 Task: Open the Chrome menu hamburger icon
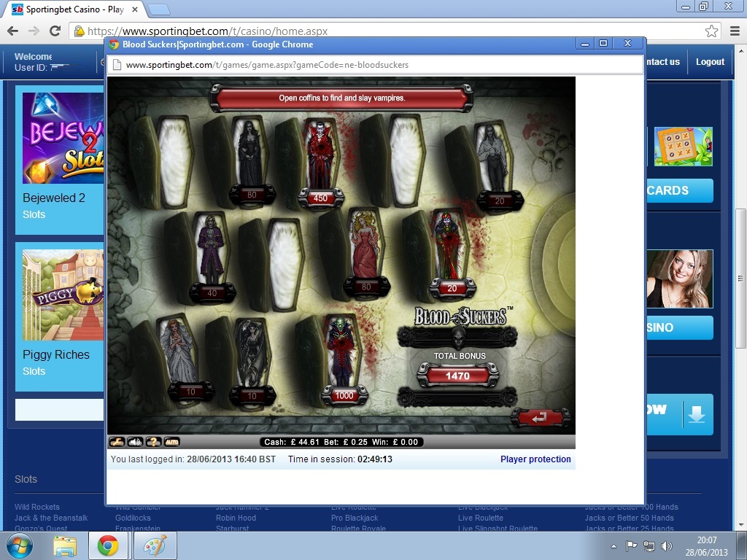pos(735,31)
